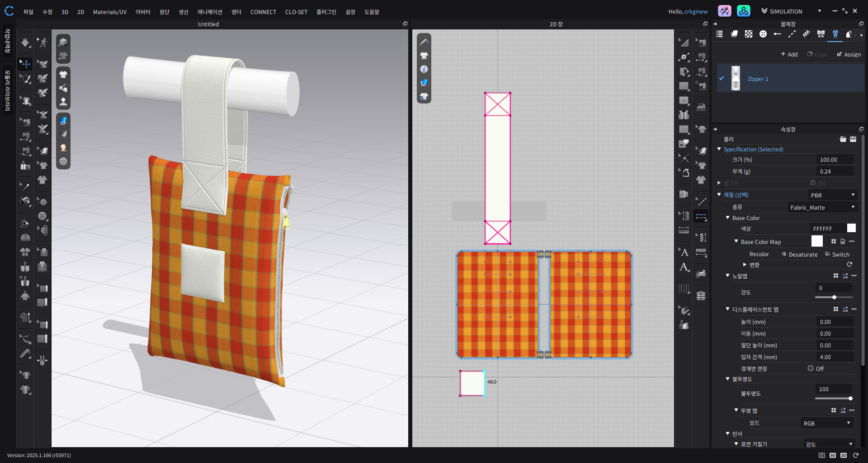Toggle the 경계면 연장 checkbox
868x463 pixels.
pos(811,369)
